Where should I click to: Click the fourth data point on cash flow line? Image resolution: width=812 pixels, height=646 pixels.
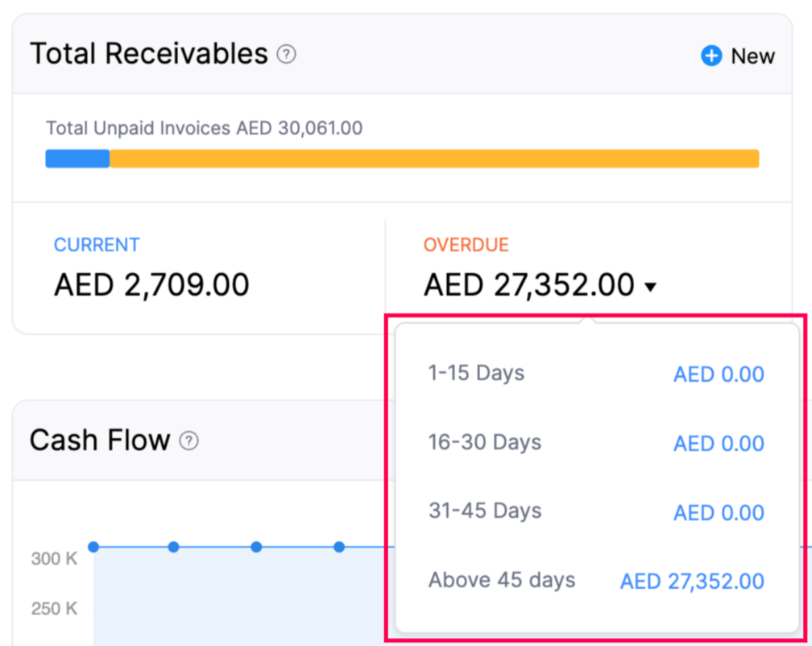coord(339,547)
